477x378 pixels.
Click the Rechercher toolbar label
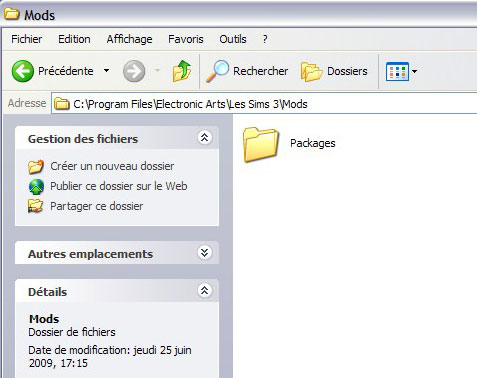[260, 71]
